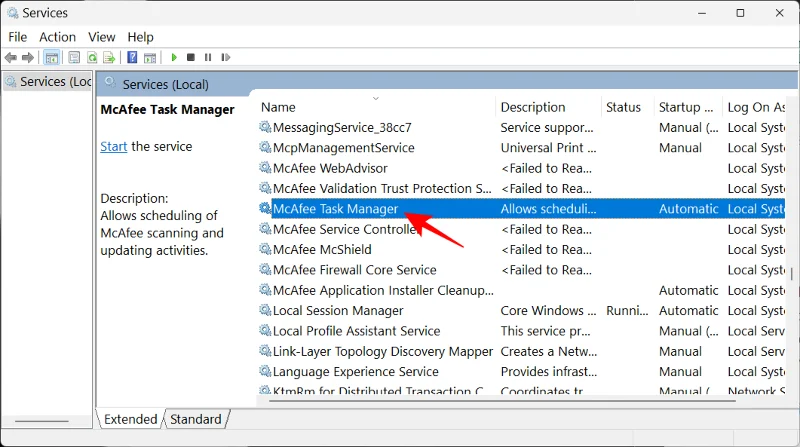The width and height of the screenshot is (800, 447).
Task: Start Service with the green play icon
Action: pos(174,58)
